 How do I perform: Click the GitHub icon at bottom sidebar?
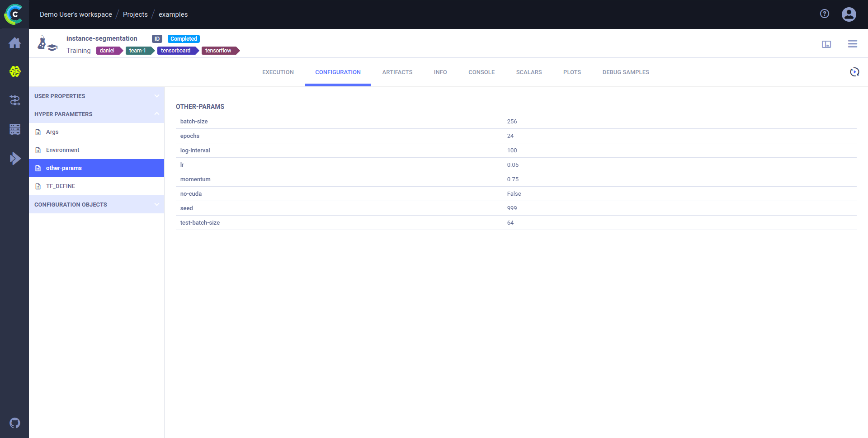tap(14, 423)
